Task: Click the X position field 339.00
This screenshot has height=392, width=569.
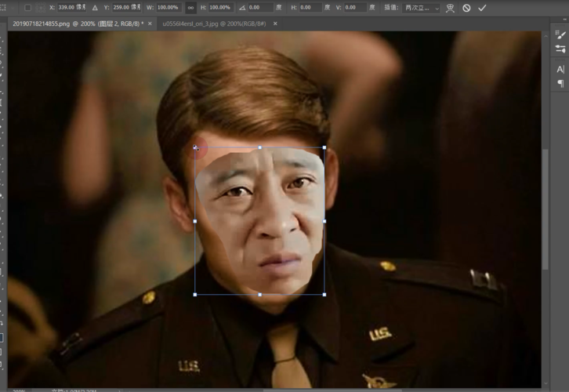Action: pos(71,8)
